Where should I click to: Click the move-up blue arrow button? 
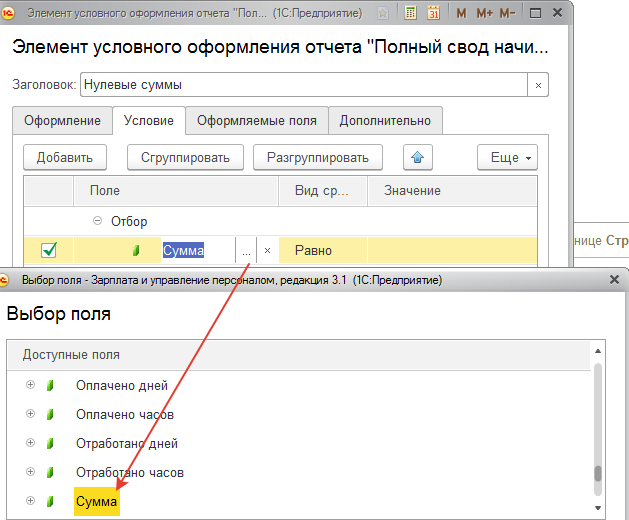418,157
